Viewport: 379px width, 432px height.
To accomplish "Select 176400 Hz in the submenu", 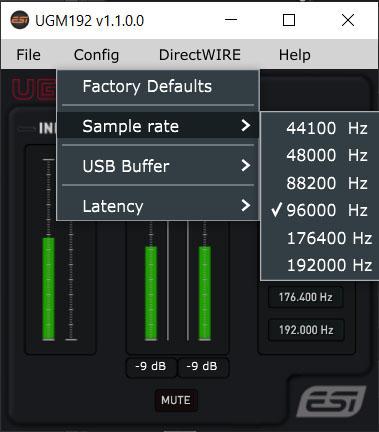I will click(x=320, y=238).
